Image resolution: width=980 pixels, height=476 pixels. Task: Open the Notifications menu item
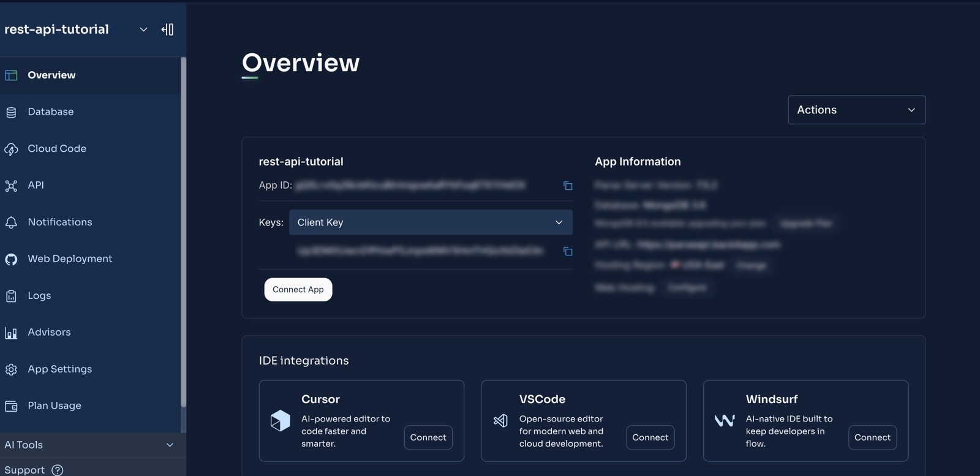[91, 222]
